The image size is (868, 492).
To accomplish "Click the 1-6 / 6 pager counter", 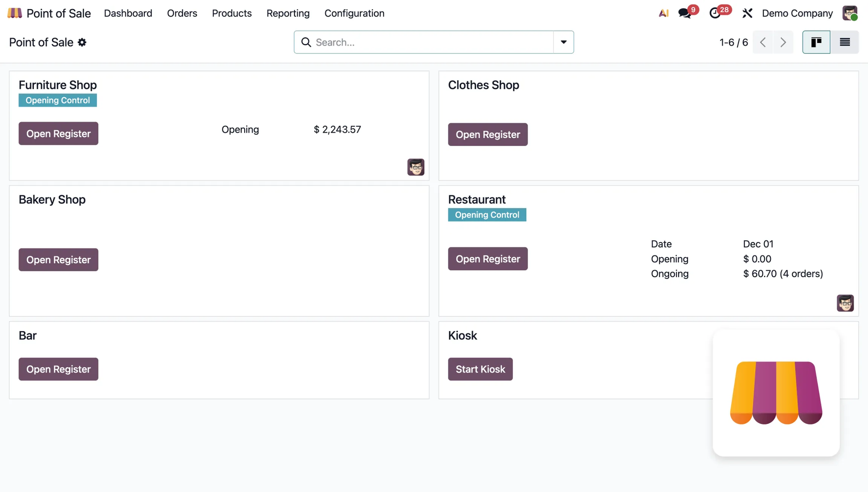I will 733,42.
